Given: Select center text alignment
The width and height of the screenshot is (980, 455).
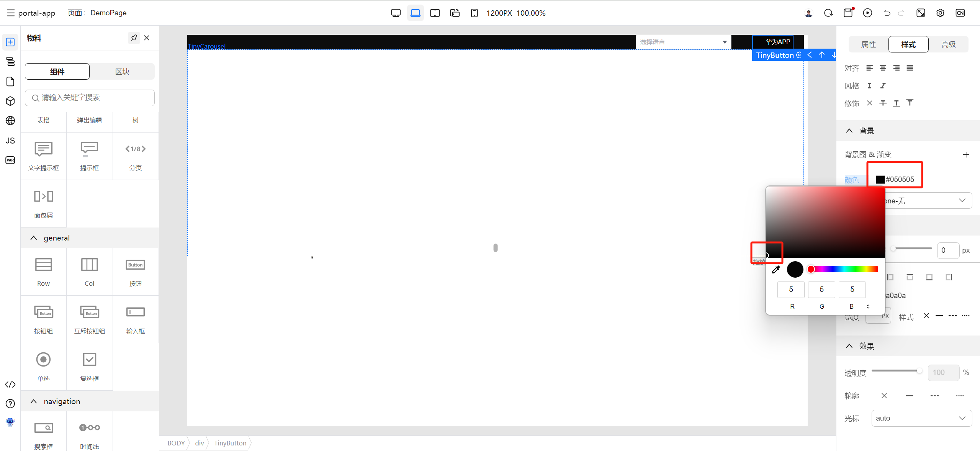Looking at the screenshot, I should 883,68.
